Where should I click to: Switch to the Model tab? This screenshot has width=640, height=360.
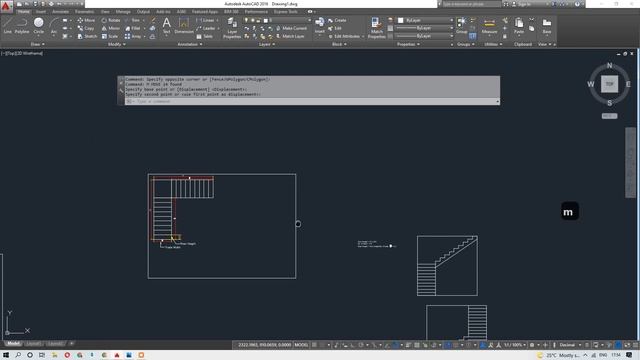click(13, 344)
